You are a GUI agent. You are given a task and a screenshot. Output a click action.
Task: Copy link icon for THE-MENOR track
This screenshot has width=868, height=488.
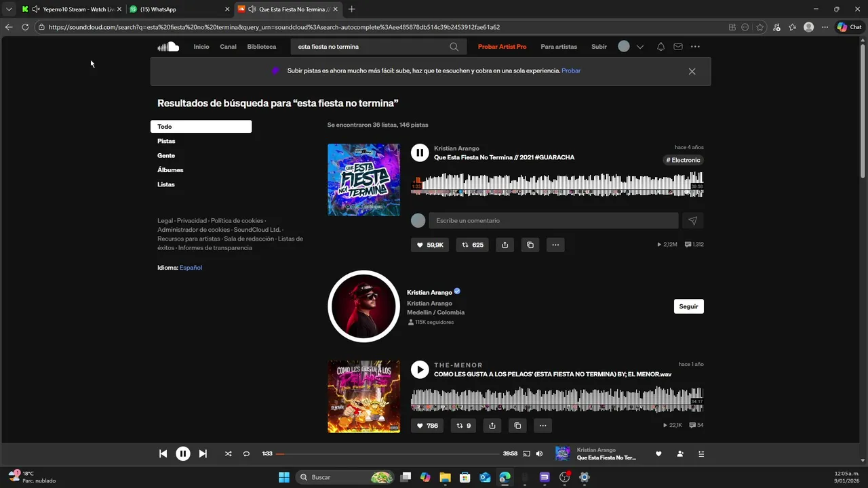tap(517, 426)
